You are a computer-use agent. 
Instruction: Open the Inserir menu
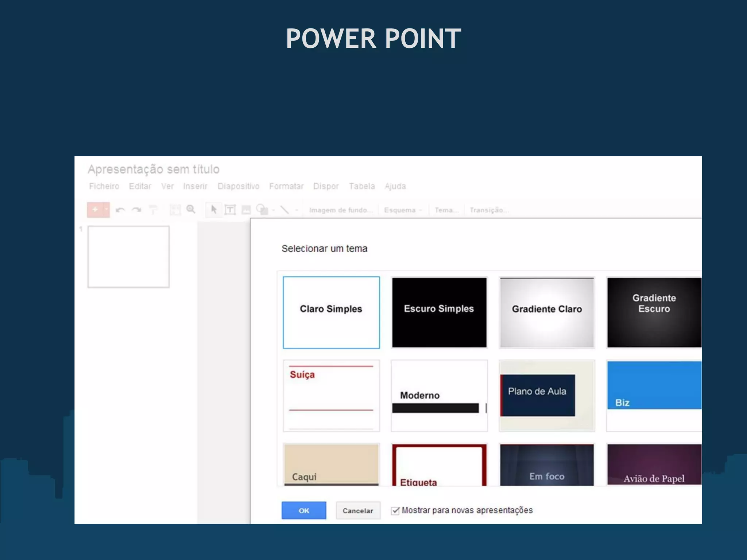[x=195, y=186]
